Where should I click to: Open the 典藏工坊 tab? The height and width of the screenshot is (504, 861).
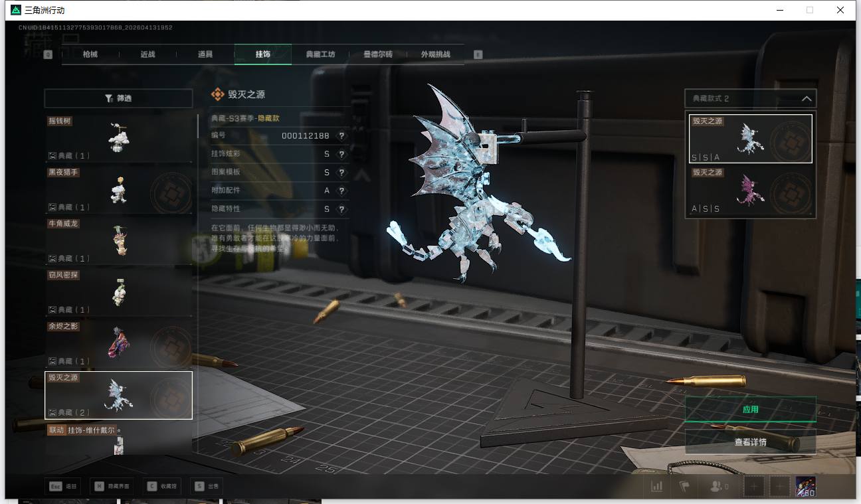320,54
